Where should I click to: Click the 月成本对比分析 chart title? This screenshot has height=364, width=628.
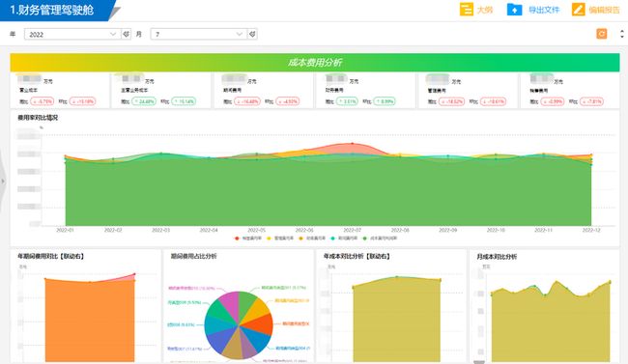497,257
